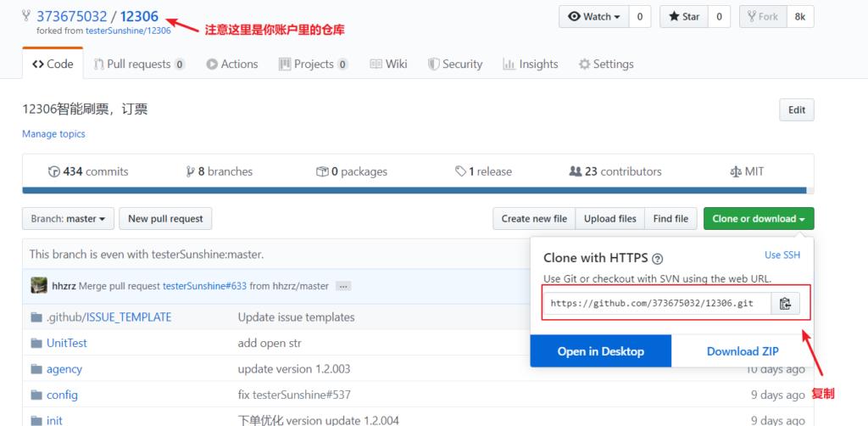The width and height of the screenshot is (868, 426).
Task: View MIT license
Action: [x=747, y=171]
